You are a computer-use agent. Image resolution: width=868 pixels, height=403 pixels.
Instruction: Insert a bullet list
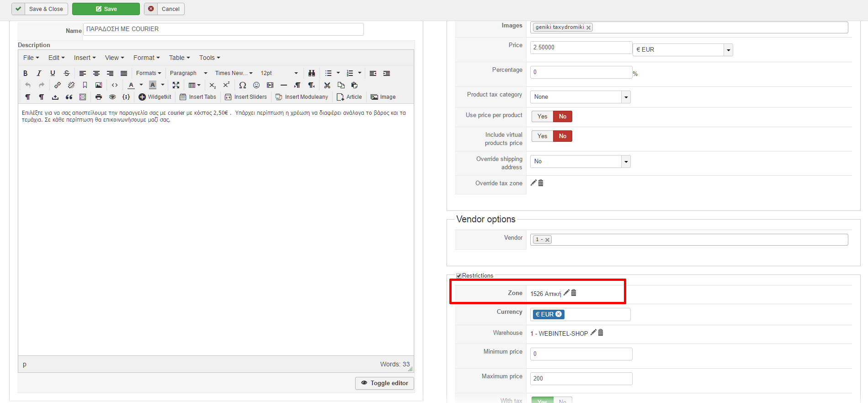click(x=328, y=73)
